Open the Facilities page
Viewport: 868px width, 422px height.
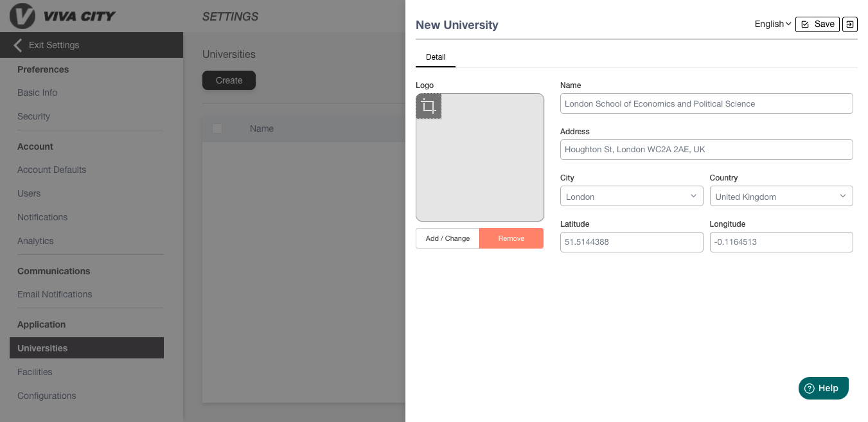35,372
